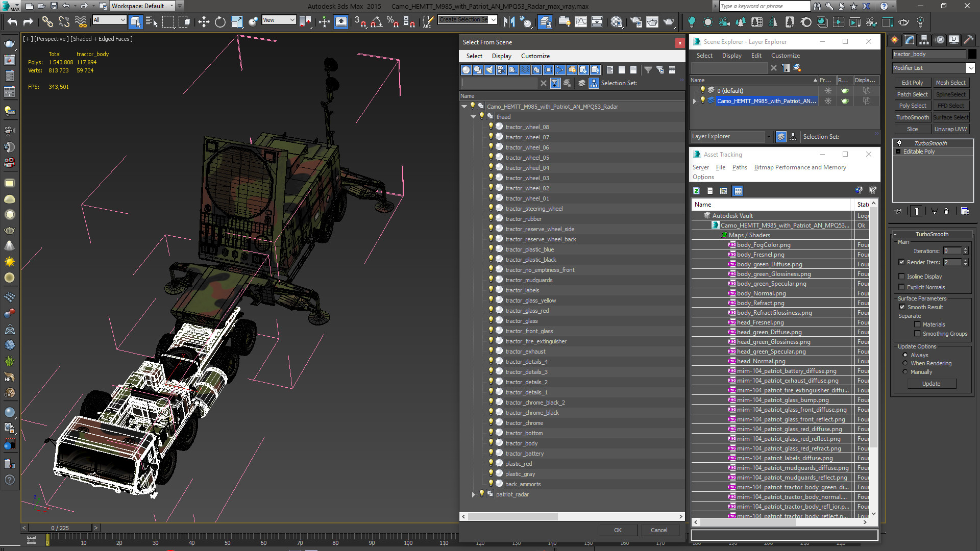Select the Undo arrow in main toolbar
980x551 pixels.
tap(12, 21)
